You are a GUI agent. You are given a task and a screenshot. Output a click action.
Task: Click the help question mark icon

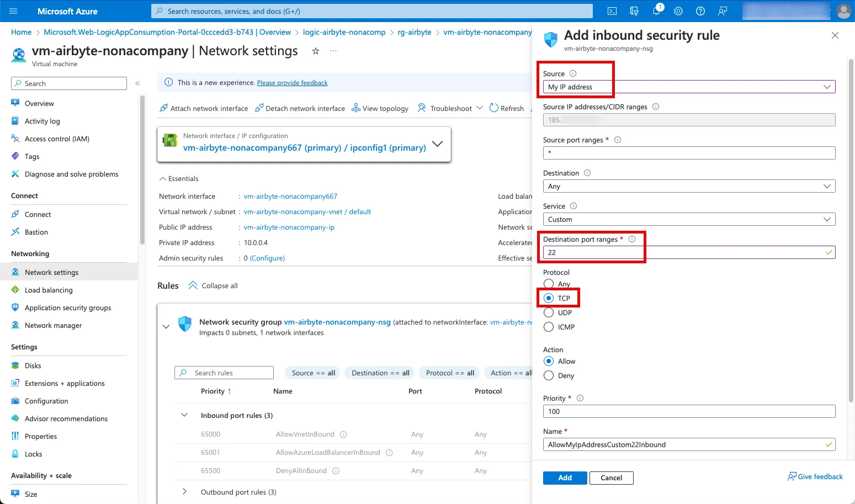(x=700, y=11)
